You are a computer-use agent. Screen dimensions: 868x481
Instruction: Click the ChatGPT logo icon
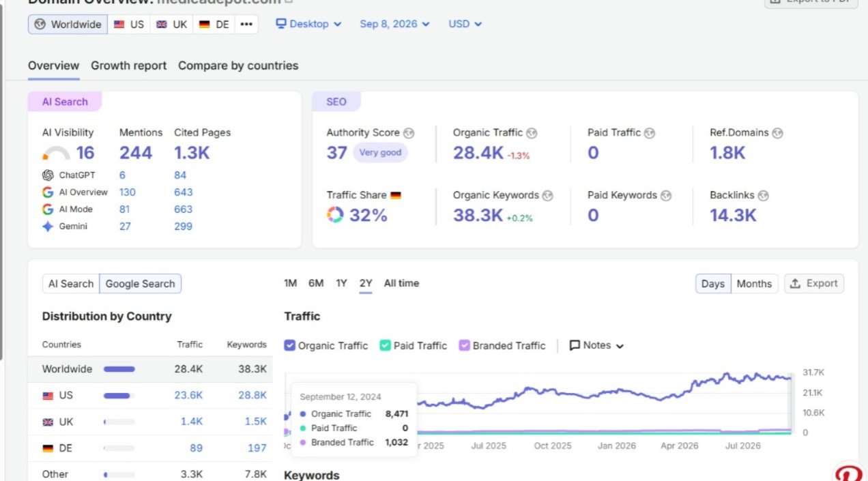coord(48,175)
